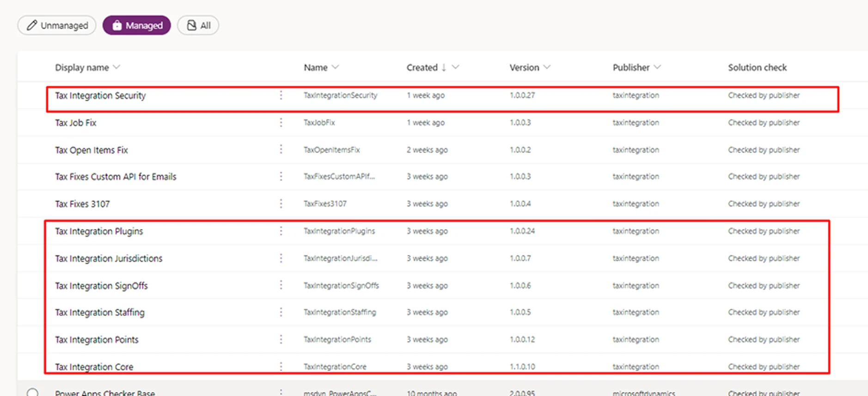This screenshot has height=396, width=868.
Task: Sort by the Created column
Action: click(x=422, y=68)
